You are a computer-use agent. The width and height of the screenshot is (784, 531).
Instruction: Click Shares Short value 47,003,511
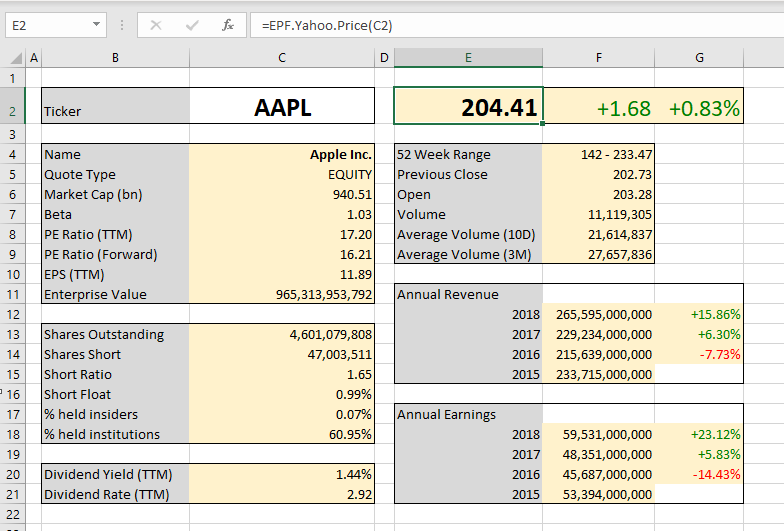click(x=282, y=354)
